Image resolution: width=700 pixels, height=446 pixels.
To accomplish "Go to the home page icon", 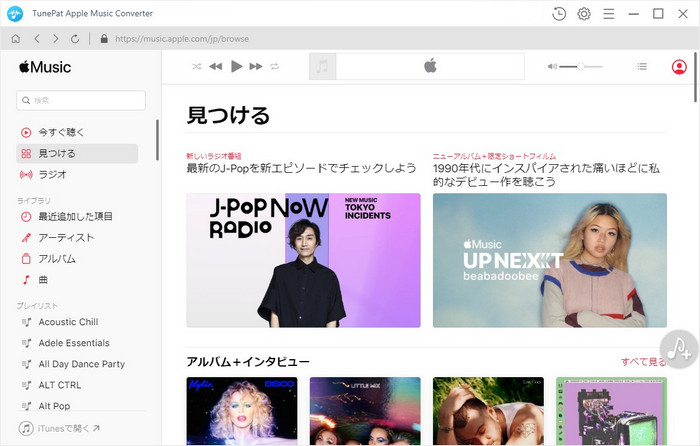I will 15,39.
